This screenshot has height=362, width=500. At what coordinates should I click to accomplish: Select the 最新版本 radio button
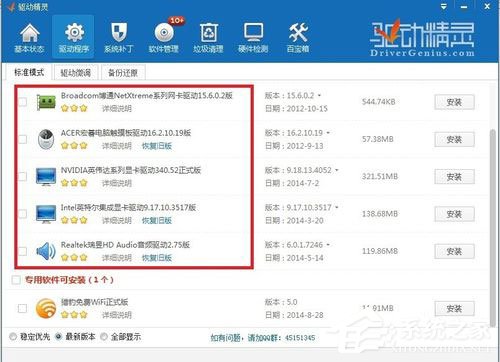pyautogui.click(x=58, y=337)
